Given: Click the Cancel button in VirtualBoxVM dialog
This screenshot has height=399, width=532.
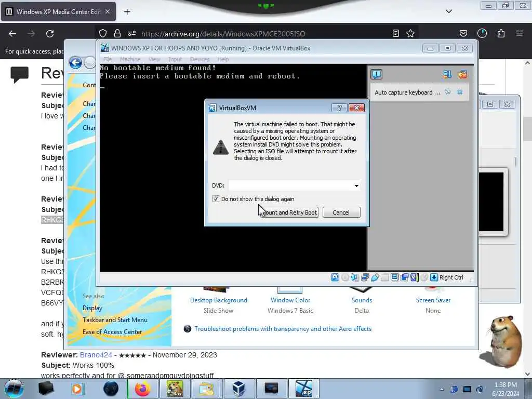Looking at the screenshot, I should pos(341,212).
